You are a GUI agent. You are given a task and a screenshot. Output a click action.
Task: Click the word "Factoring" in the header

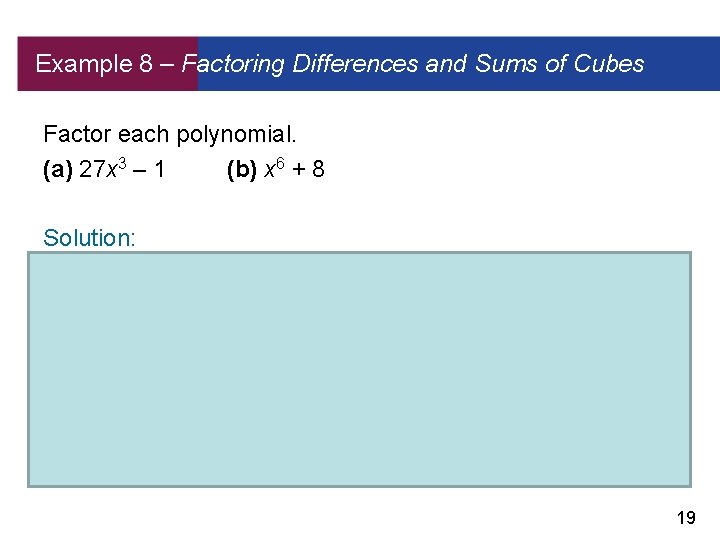click(235, 64)
